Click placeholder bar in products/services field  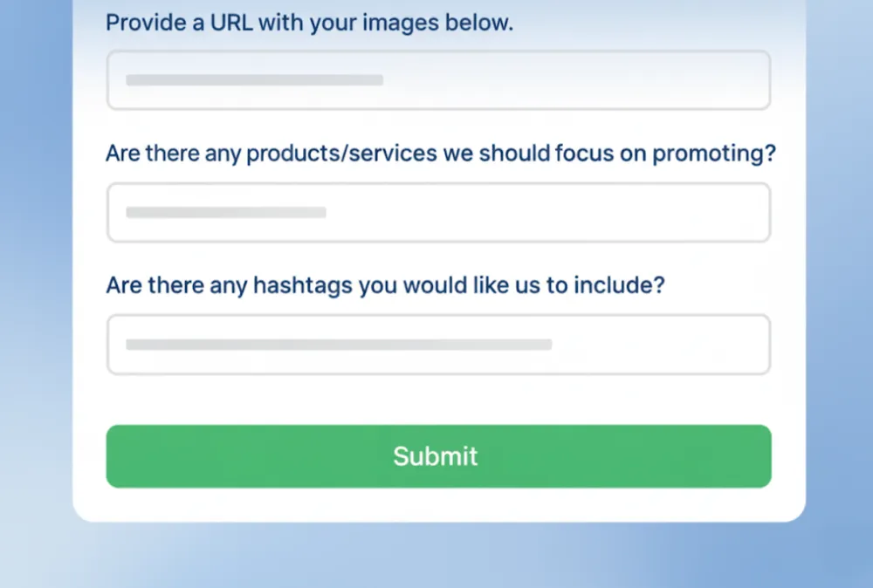(226, 212)
